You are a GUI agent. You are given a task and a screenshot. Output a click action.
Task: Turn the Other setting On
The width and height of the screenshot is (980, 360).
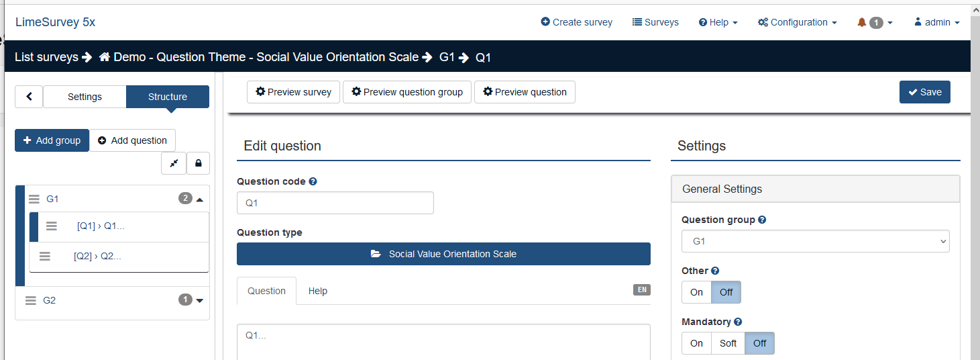696,292
